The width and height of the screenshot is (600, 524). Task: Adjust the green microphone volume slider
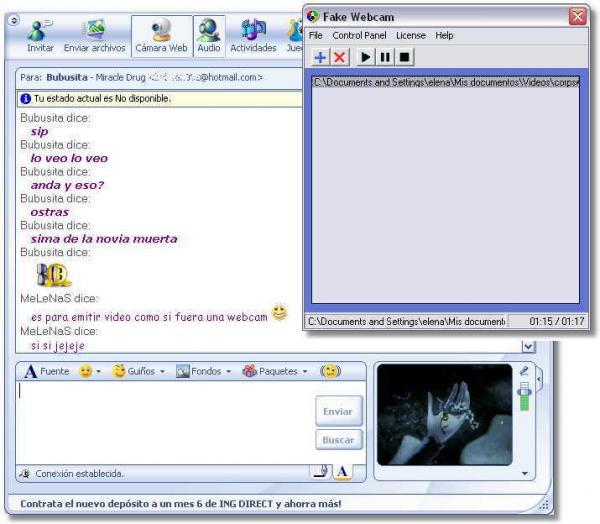(x=524, y=396)
